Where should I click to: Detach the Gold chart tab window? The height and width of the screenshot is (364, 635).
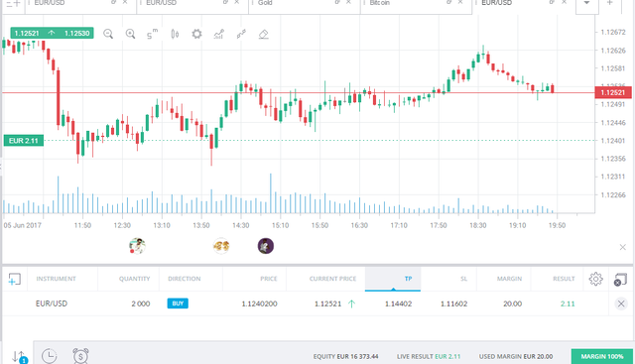pyautogui.click(x=337, y=2)
